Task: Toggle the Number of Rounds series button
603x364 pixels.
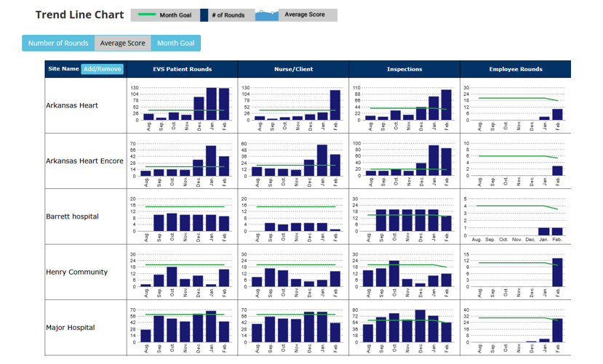Action: coord(58,43)
